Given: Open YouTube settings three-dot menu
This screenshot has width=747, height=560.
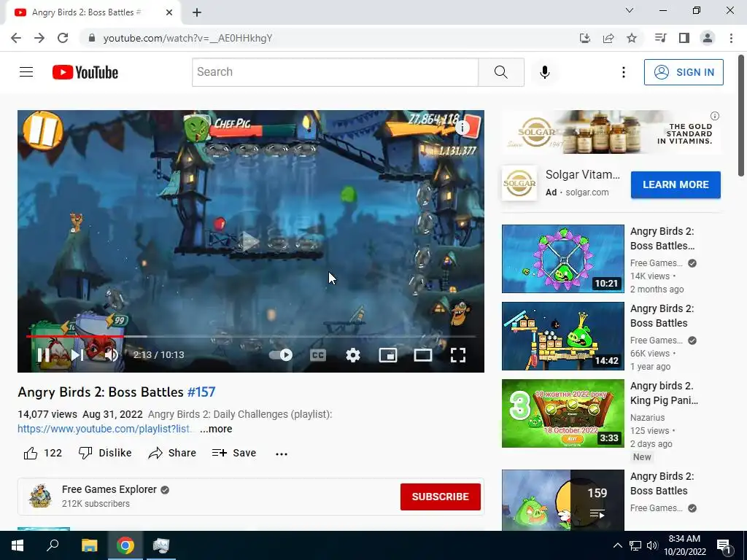Looking at the screenshot, I should tap(623, 72).
